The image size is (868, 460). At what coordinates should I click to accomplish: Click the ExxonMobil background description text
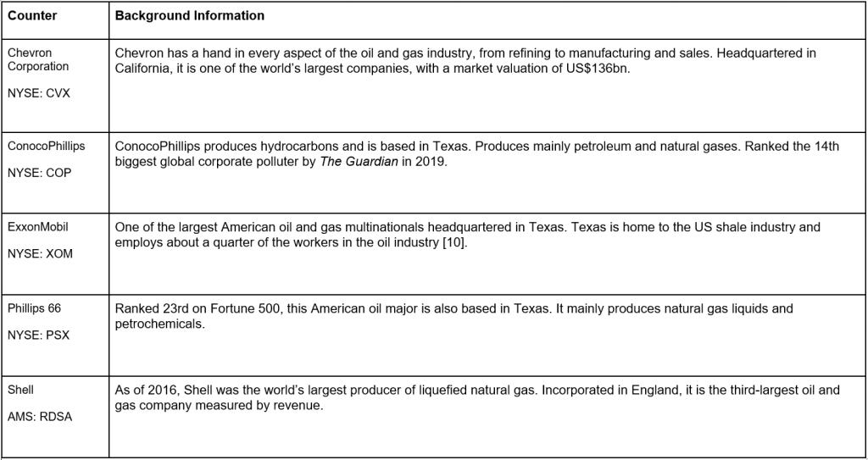[468, 235]
